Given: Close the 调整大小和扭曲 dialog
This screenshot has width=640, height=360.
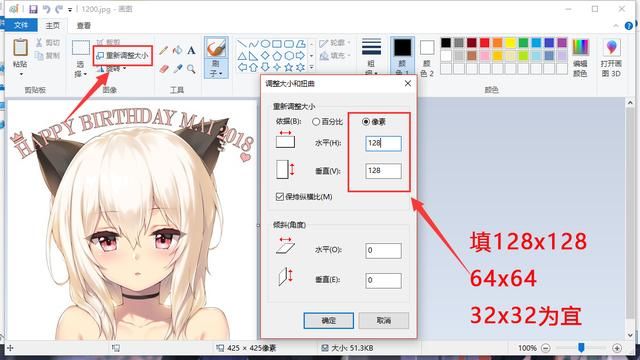Looking at the screenshot, I should [407, 83].
